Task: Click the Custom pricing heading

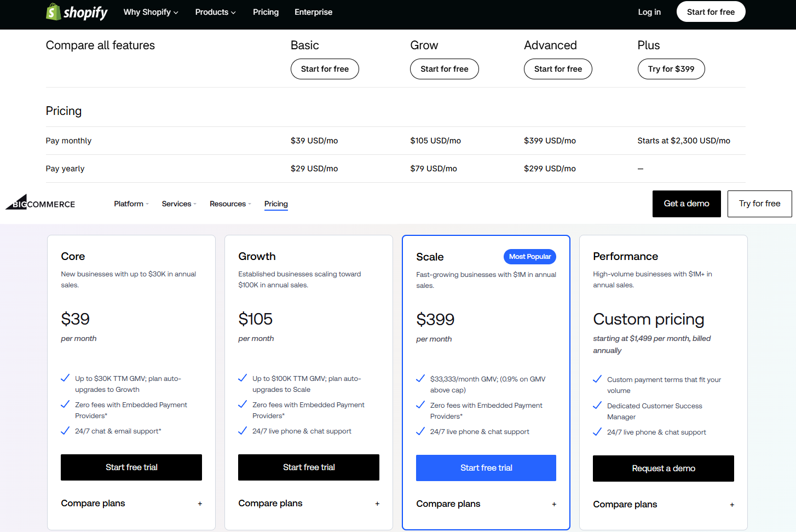Action: [x=648, y=319]
